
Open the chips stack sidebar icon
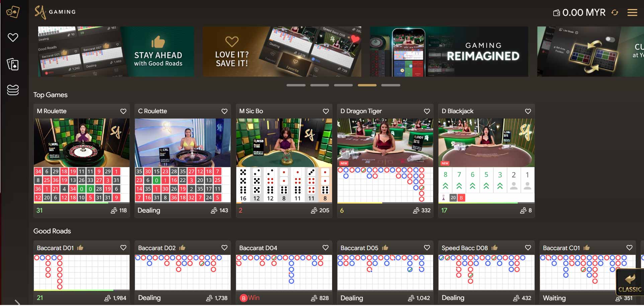click(13, 90)
